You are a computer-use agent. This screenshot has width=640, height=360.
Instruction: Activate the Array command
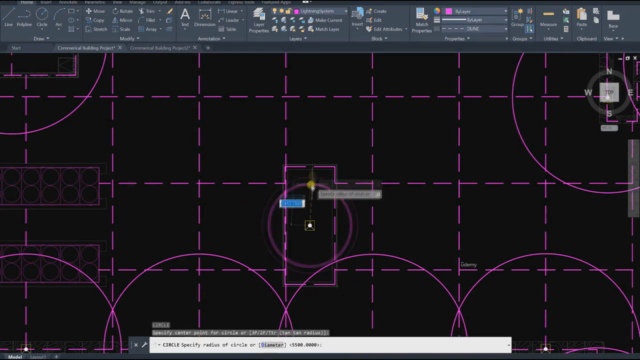pos(147,29)
